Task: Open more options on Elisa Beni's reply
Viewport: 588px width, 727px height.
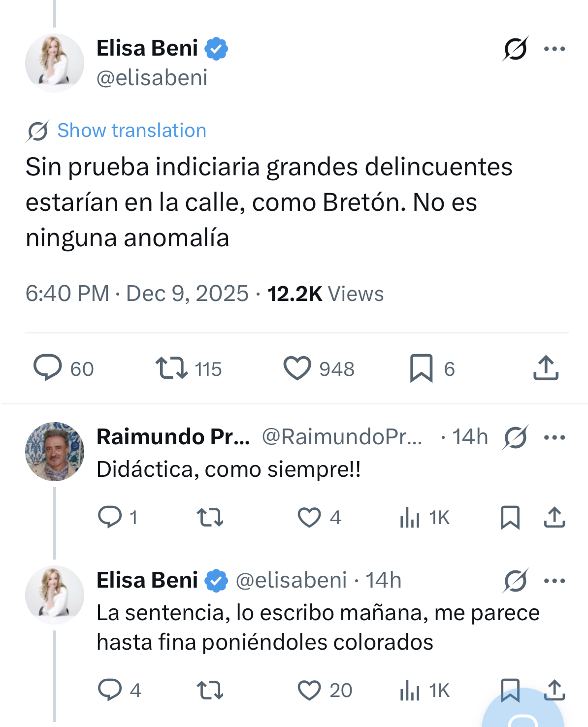Action: 554,581
